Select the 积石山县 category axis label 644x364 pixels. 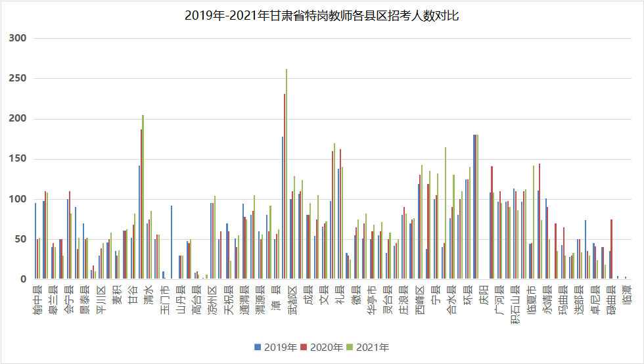tap(514, 306)
